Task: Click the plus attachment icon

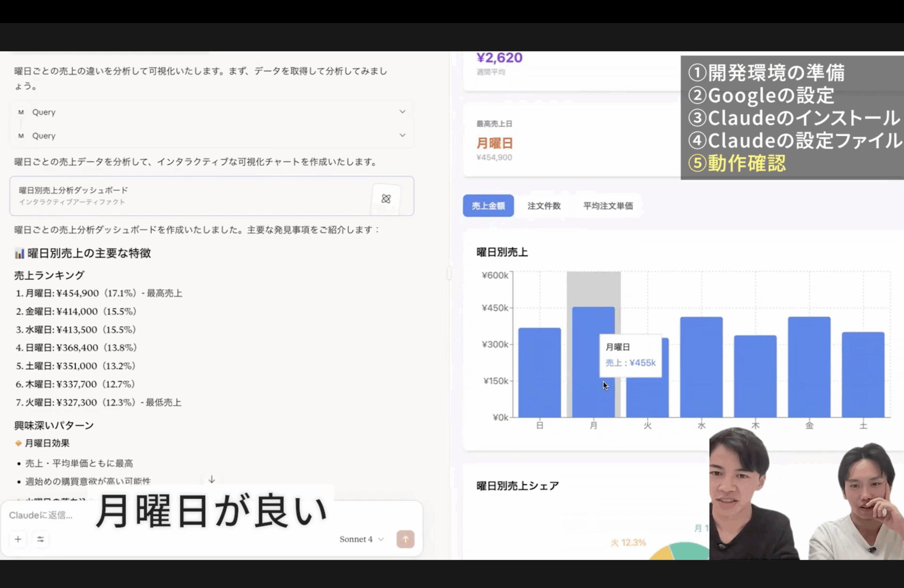Action: tap(18, 539)
